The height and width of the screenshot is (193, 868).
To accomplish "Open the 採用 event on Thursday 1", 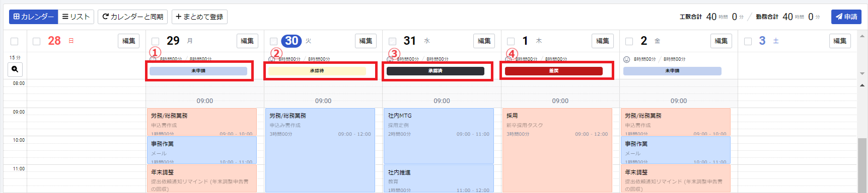I will (x=557, y=150).
